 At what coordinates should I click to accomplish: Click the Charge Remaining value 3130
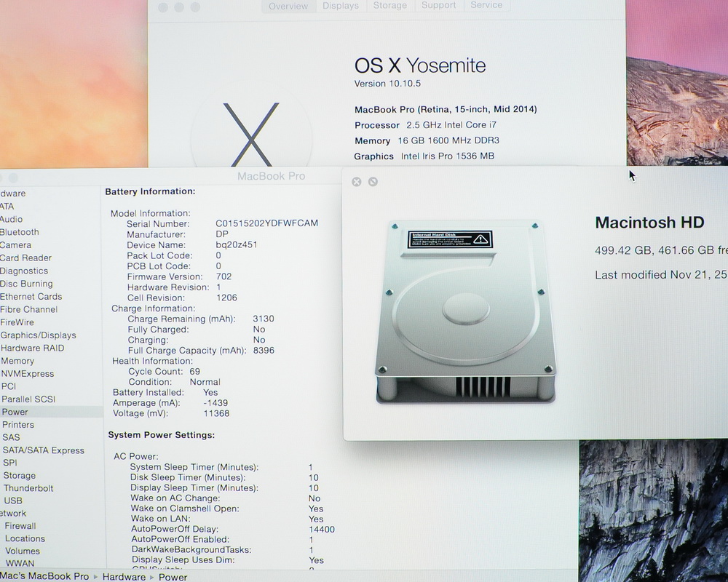[264, 319]
